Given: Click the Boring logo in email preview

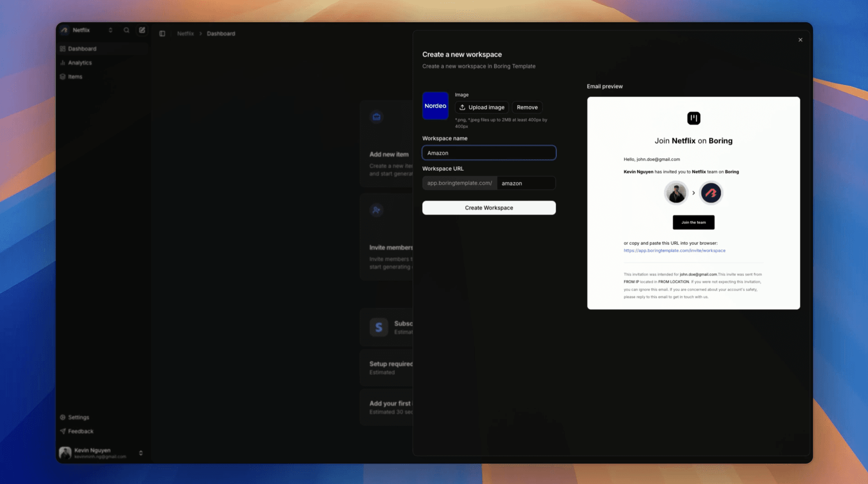Looking at the screenshot, I should pos(693,118).
